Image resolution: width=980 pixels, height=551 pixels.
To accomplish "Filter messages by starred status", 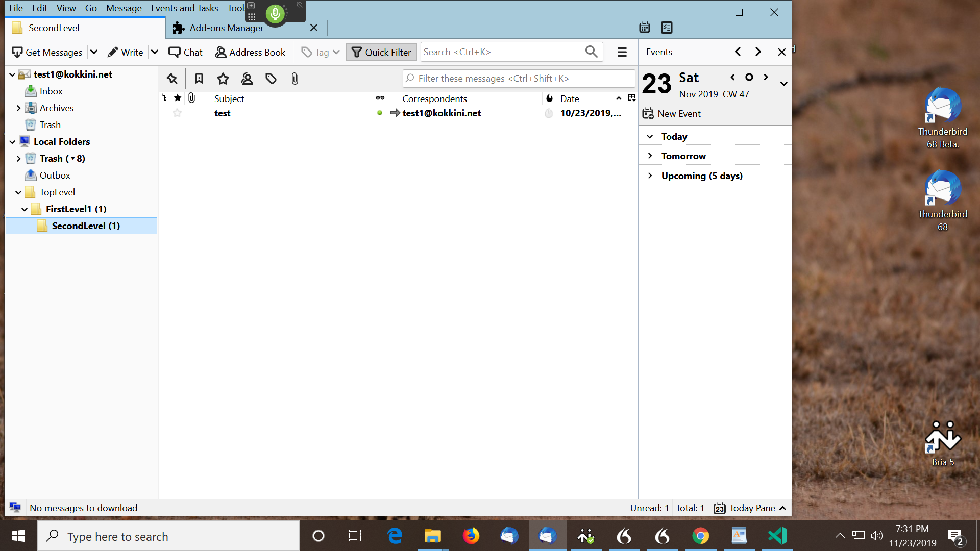I will tap(223, 79).
